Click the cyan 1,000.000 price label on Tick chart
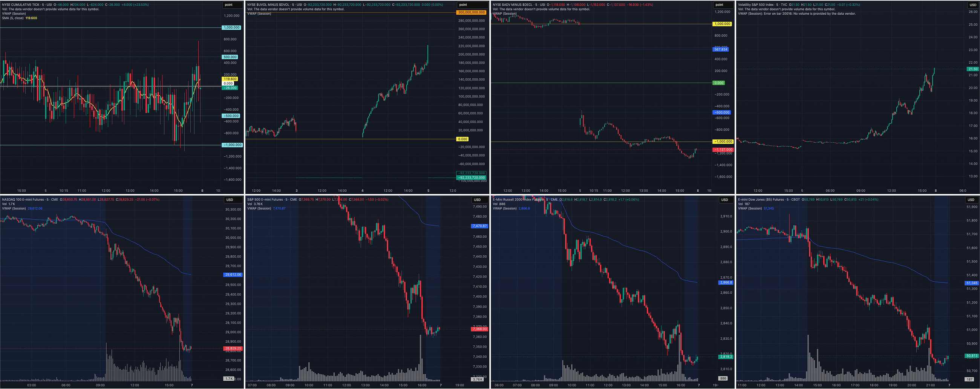The height and width of the screenshot is (389, 980). pyautogui.click(x=232, y=28)
